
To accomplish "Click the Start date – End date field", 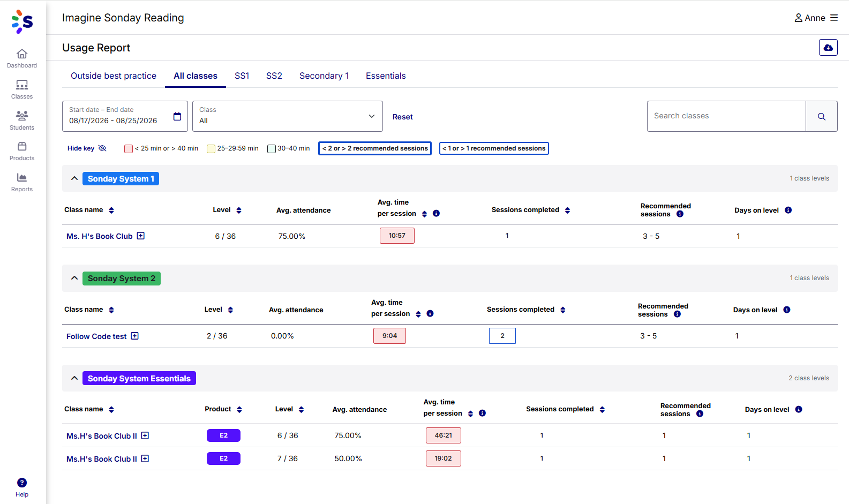I will pos(125,116).
